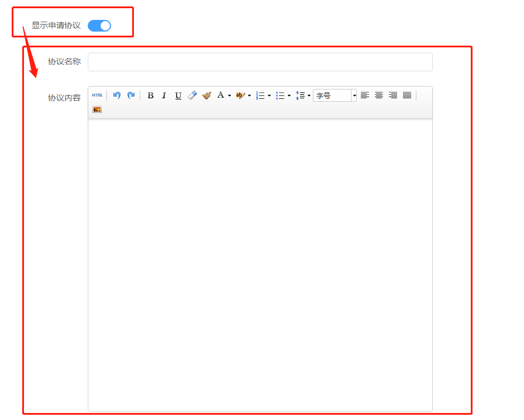This screenshot has width=524, height=420.
Task: Toggle bold formatting
Action: coord(151,95)
